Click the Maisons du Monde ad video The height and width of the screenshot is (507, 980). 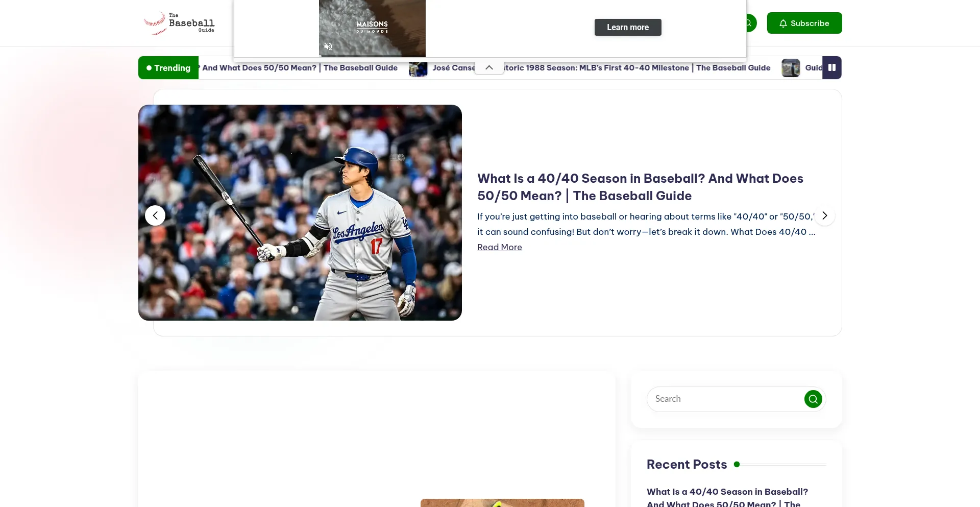pyautogui.click(x=372, y=28)
